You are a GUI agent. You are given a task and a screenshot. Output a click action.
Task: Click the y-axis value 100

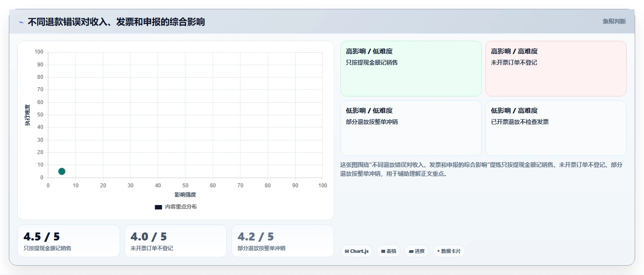pos(39,52)
